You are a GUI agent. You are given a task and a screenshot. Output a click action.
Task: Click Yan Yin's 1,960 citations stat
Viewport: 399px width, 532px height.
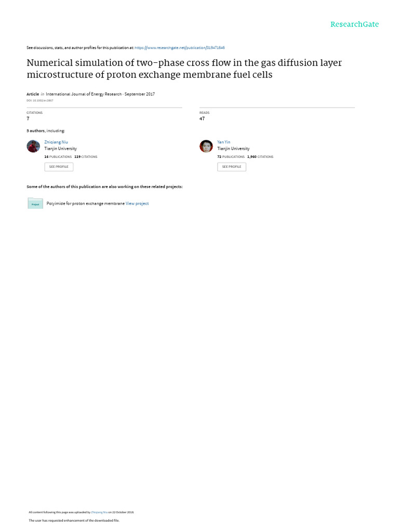260,156
